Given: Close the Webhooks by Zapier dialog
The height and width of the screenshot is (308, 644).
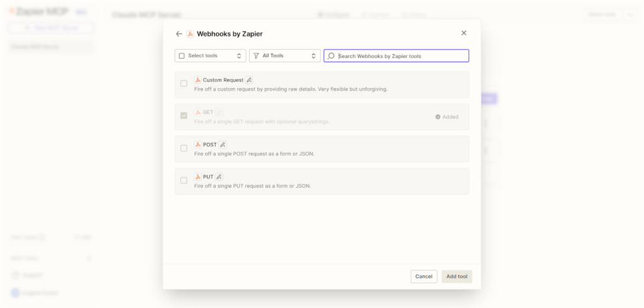Looking at the screenshot, I should click(464, 33).
